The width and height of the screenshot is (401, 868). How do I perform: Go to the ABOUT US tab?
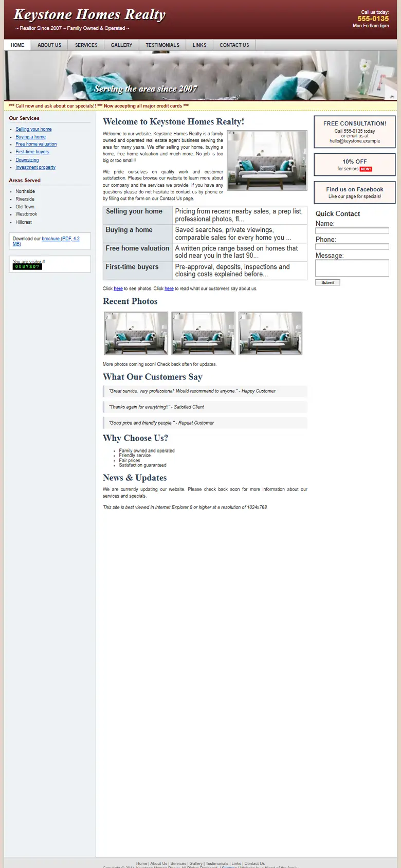click(x=49, y=45)
